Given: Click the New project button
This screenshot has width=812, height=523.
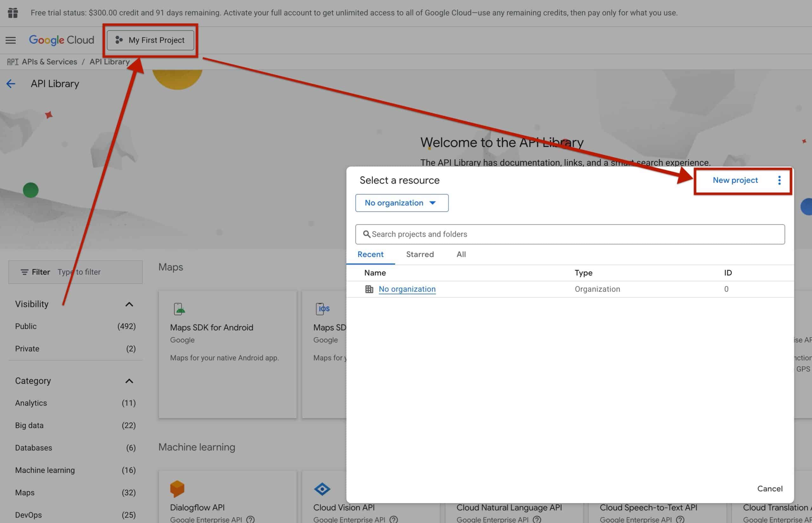Looking at the screenshot, I should pyautogui.click(x=735, y=180).
